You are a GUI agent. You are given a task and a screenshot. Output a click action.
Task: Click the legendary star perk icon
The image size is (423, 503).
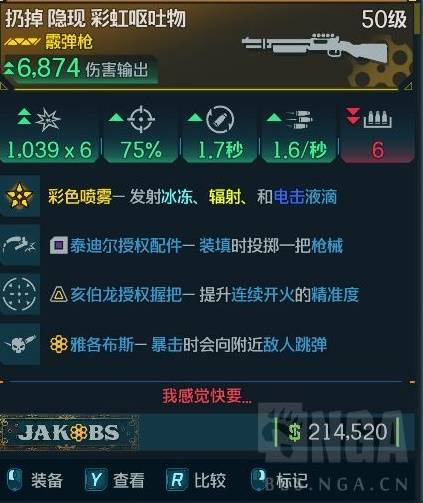pos(20,196)
